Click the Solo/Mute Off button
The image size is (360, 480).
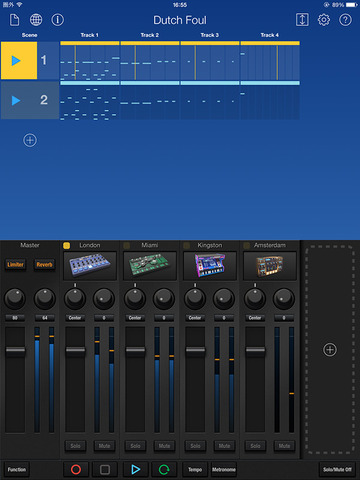pos(337,470)
